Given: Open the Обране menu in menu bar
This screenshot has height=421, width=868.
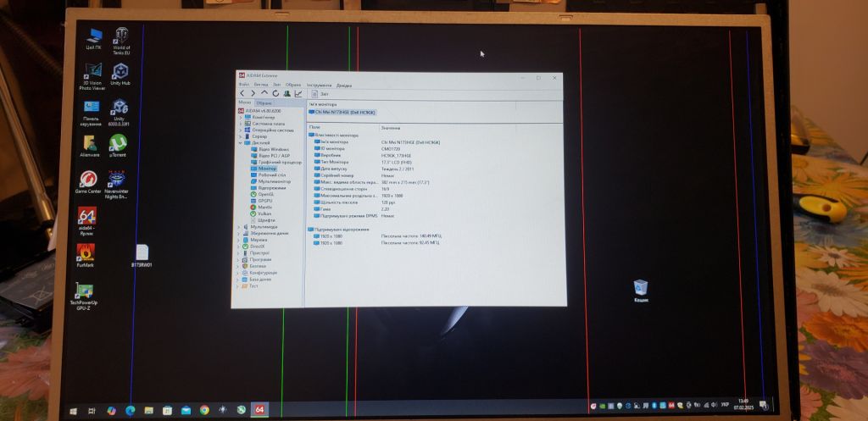Looking at the screenshot, I should point(293,85).
